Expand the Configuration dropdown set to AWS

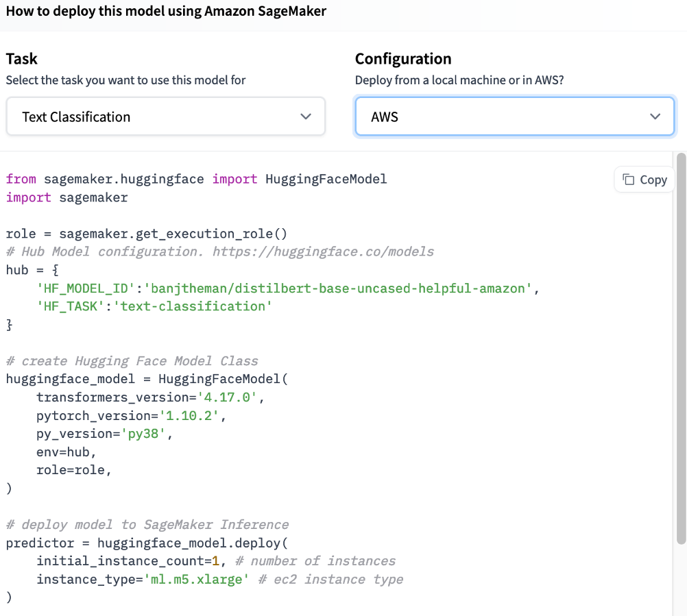[x=514, y=117]
